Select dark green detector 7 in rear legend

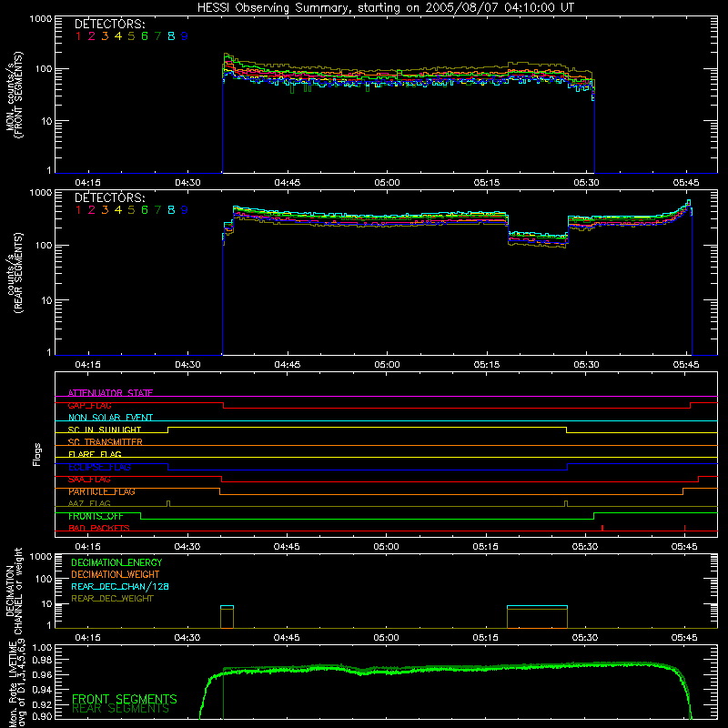pyautogui.click(x=157, y=210)
